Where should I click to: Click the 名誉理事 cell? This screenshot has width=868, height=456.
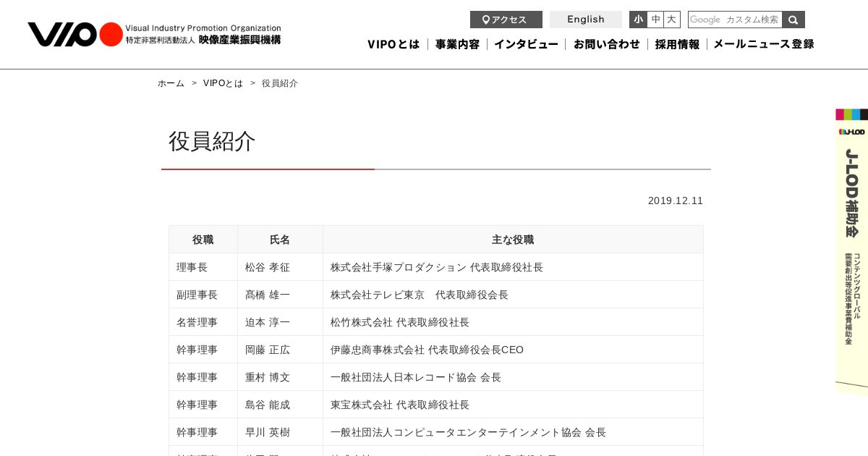point(203,322)
